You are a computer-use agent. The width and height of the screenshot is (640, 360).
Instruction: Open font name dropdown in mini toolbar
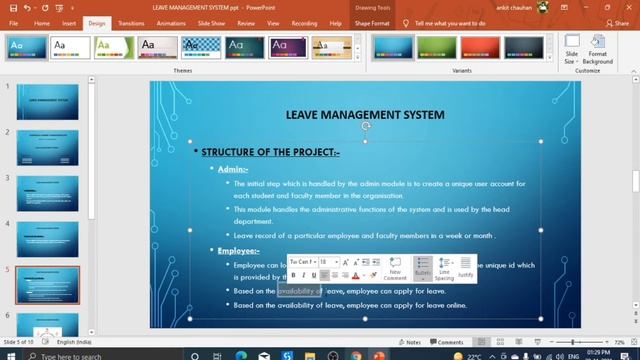coord(315,262)
